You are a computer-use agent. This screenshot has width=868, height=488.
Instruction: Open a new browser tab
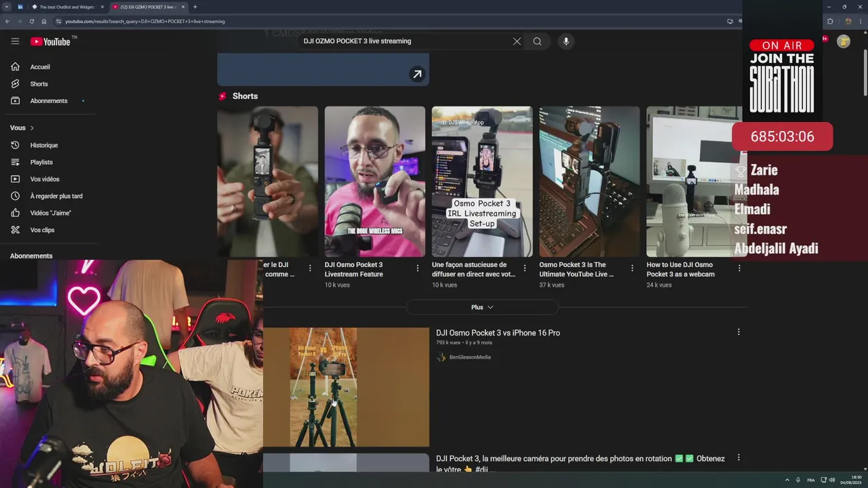tap(195, 7)
